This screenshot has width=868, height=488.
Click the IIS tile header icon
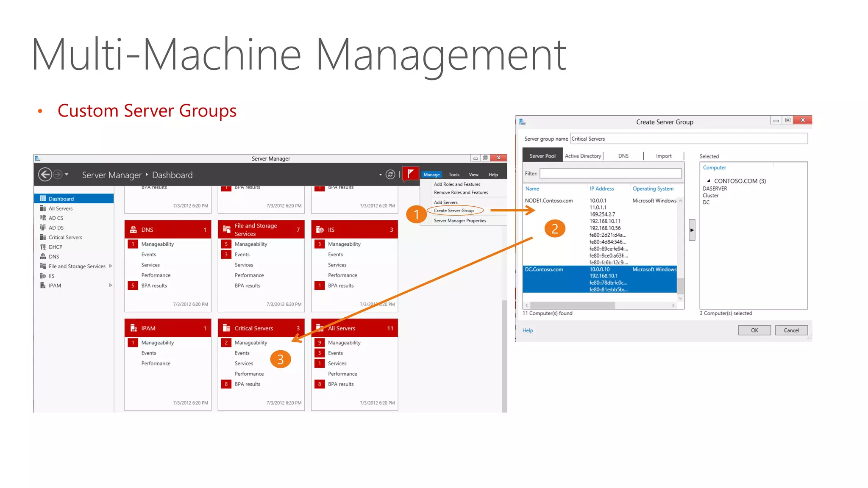320,230
